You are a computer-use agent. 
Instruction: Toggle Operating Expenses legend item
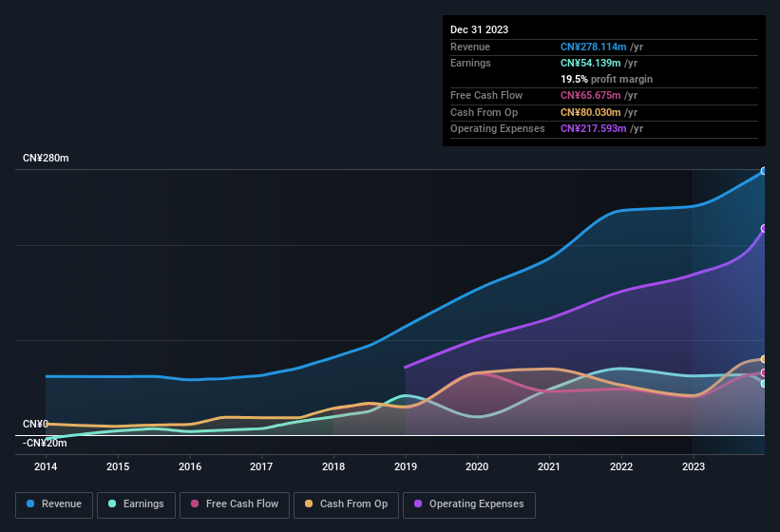coord(469,504)
